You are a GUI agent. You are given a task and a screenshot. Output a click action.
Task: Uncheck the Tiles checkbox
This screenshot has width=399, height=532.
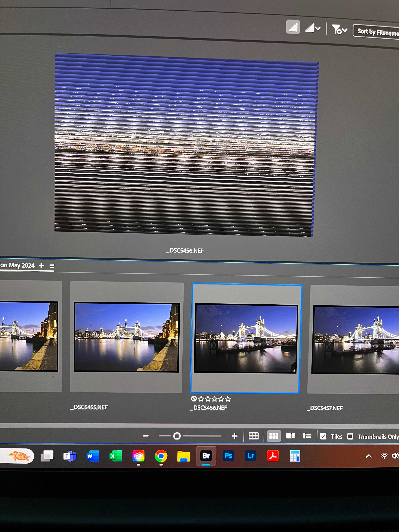(323, 436)
